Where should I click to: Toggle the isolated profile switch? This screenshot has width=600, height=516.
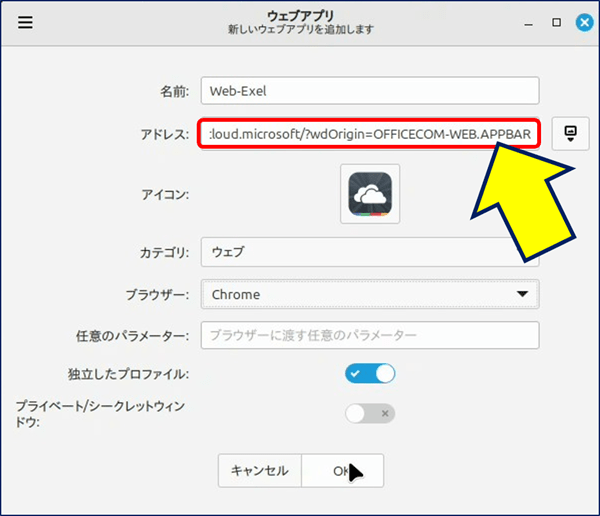370,374
